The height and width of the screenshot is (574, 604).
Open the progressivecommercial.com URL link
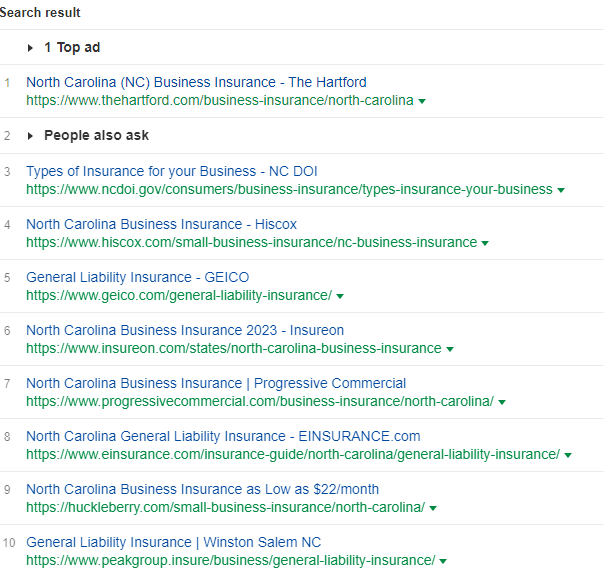pyautogui.click(x=260, y=401)
